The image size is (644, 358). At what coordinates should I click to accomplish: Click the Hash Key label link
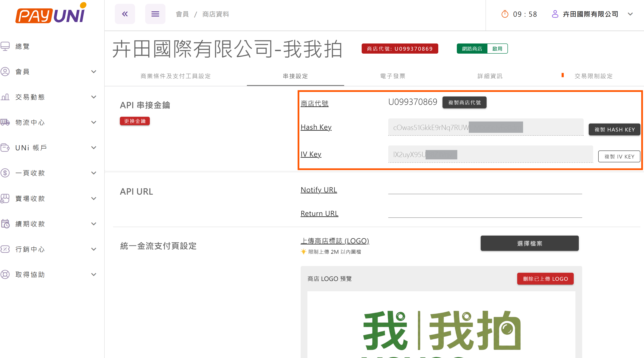coord(316,127)
